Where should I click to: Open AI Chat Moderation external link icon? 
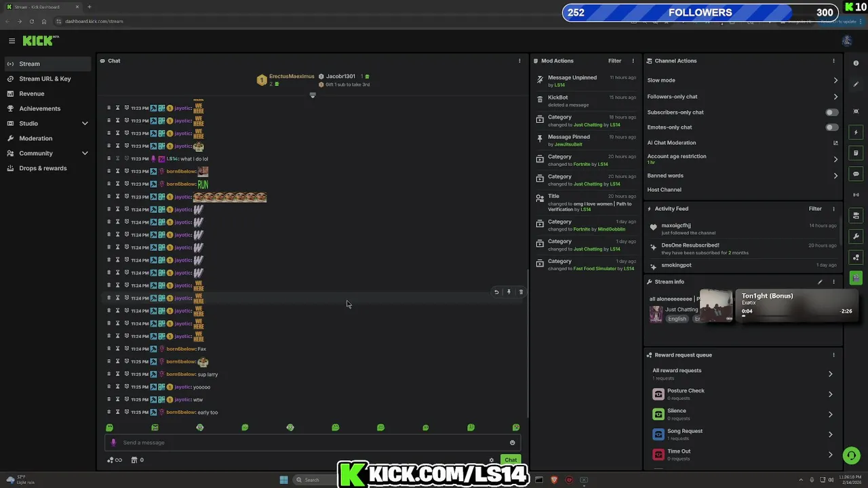coord(835,143)
